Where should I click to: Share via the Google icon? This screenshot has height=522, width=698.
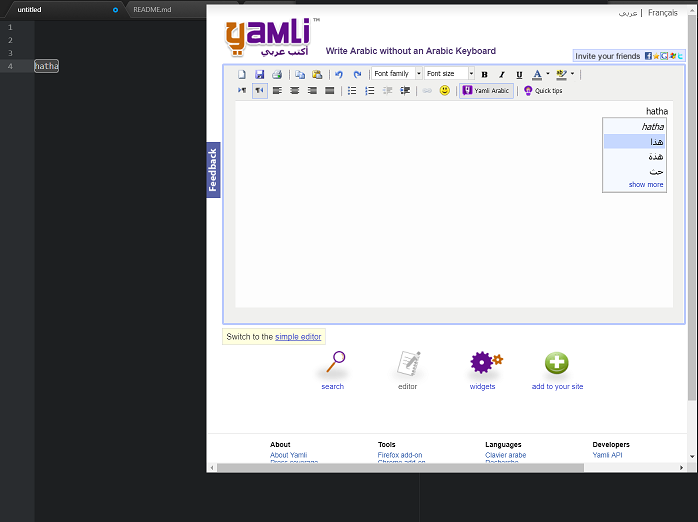[664, 56]
